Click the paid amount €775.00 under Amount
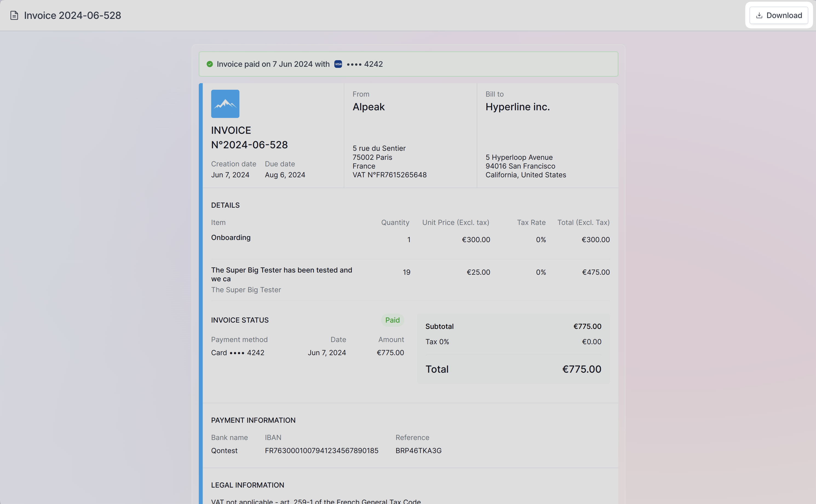The width and height of the screenshot is (816, 504). 390,353
